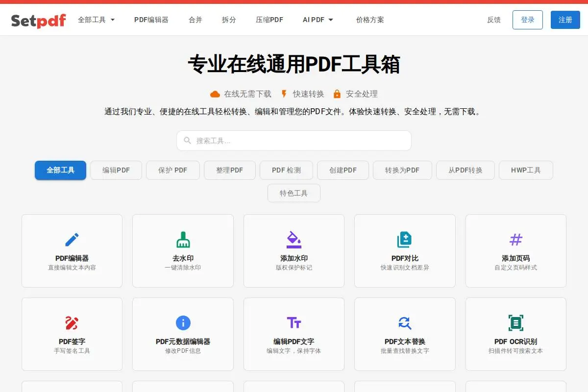Open 压缩PDF in the navigation bar

tap(269, 20)
